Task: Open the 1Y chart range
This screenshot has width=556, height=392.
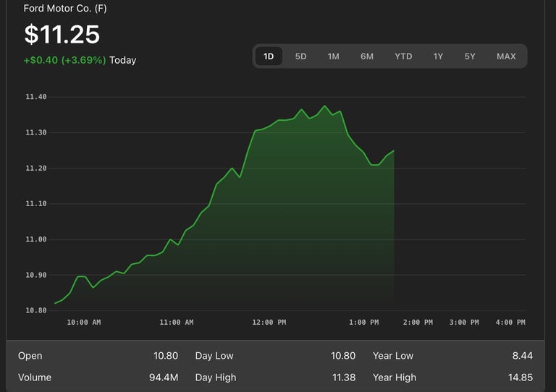Action: [x=438, y=56]
